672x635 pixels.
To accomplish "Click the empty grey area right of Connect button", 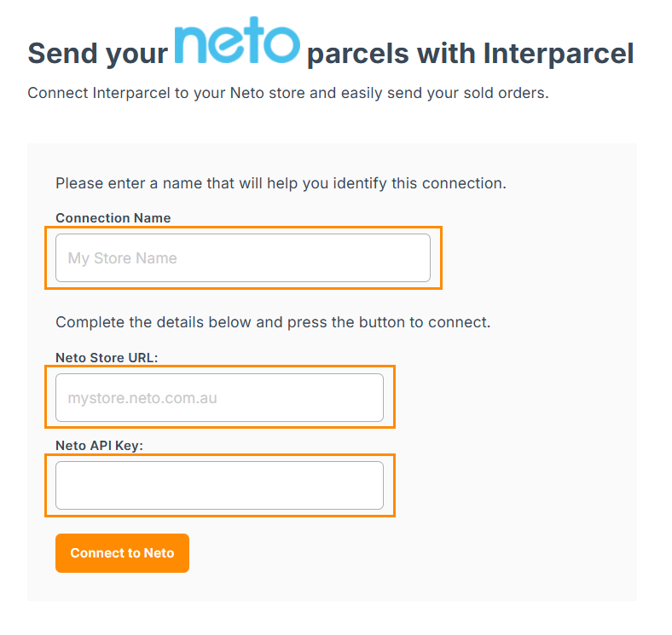I will pyautogui.click(x=409, y=553).
